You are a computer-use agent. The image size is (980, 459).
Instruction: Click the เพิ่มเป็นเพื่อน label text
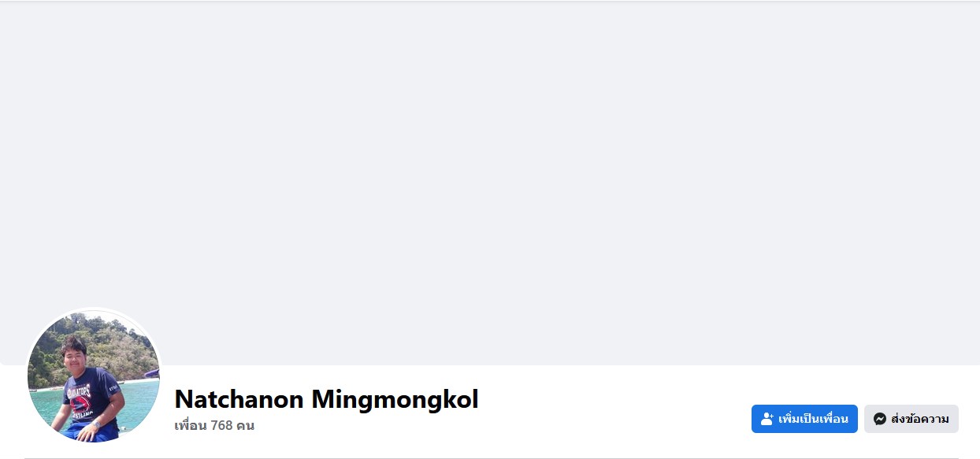point(813,419)
